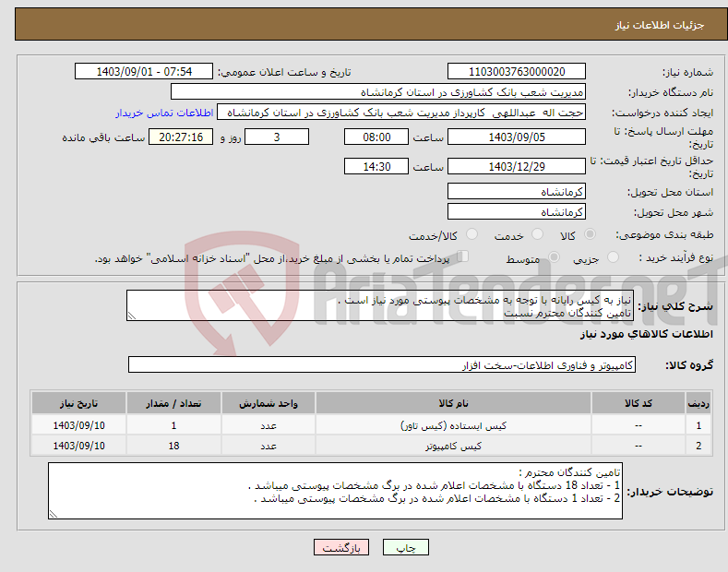The width and height of the screenshot is (728, 572).
Task: Select the کالا radio button
Action: click(x=590, y=234)
